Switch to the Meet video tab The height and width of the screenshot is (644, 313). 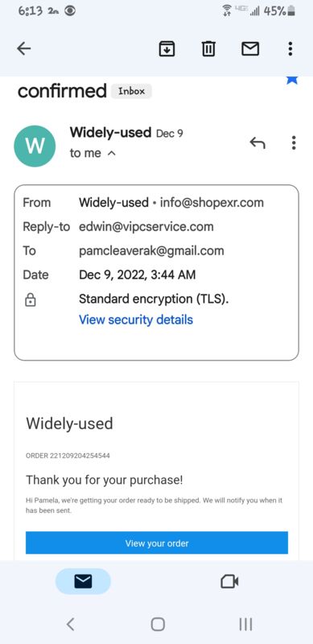(229, 581)
